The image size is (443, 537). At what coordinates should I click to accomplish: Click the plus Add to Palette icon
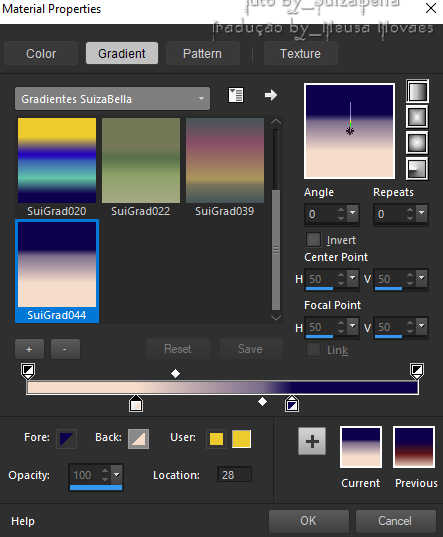tap(312, 441)
